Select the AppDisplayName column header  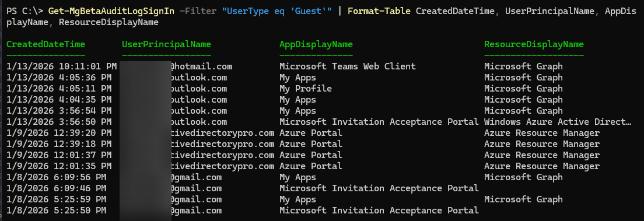pos(316,44)
